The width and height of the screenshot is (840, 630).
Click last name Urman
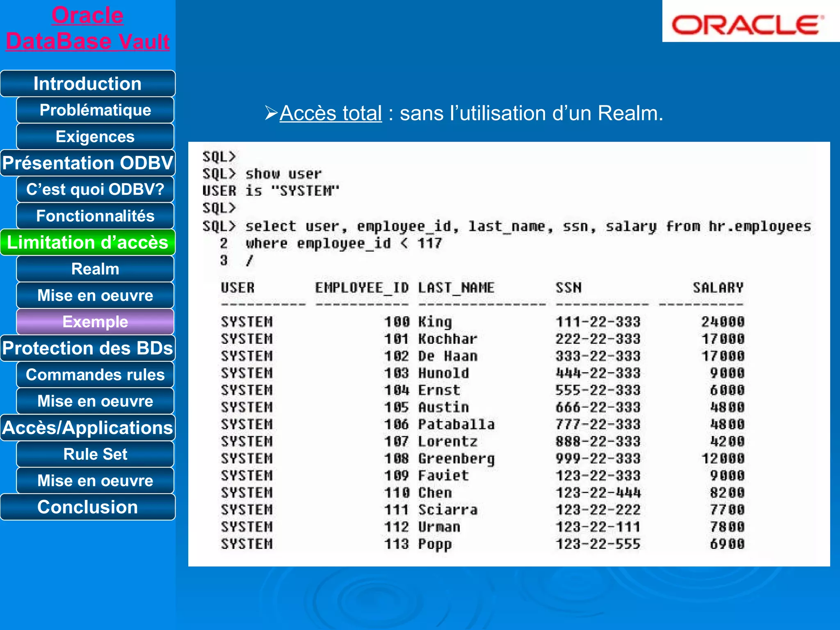tap(439, 527)
